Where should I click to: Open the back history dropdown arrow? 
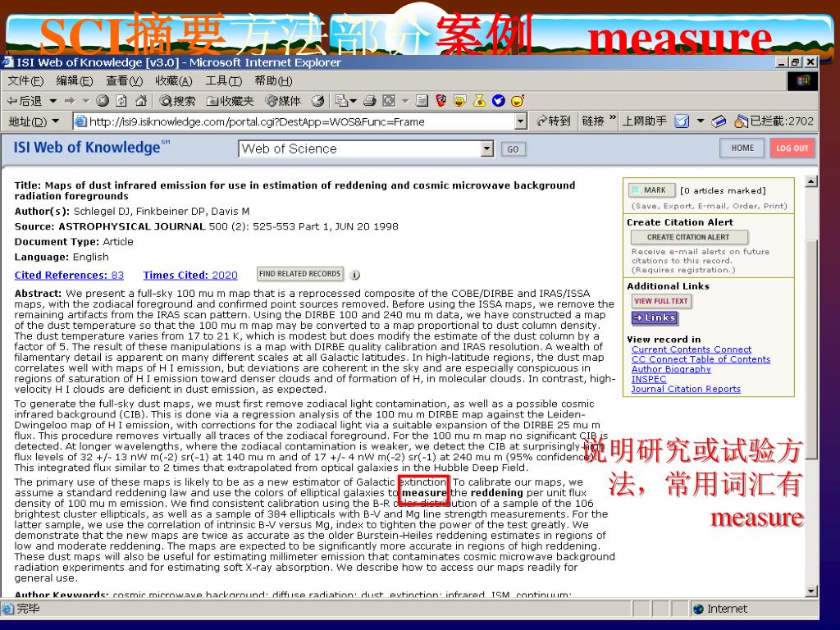[x=53, y=101]
